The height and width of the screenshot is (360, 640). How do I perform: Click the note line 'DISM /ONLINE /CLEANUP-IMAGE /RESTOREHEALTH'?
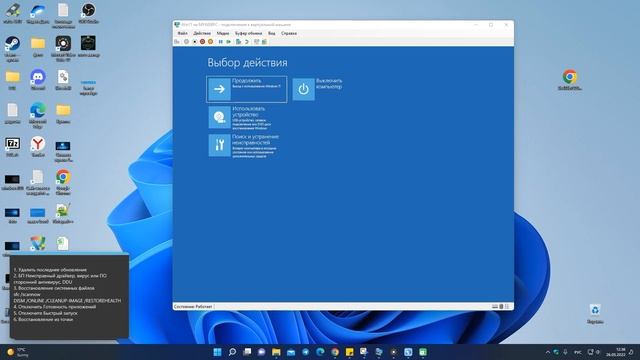pyautogui.click(x=67, y=300)
